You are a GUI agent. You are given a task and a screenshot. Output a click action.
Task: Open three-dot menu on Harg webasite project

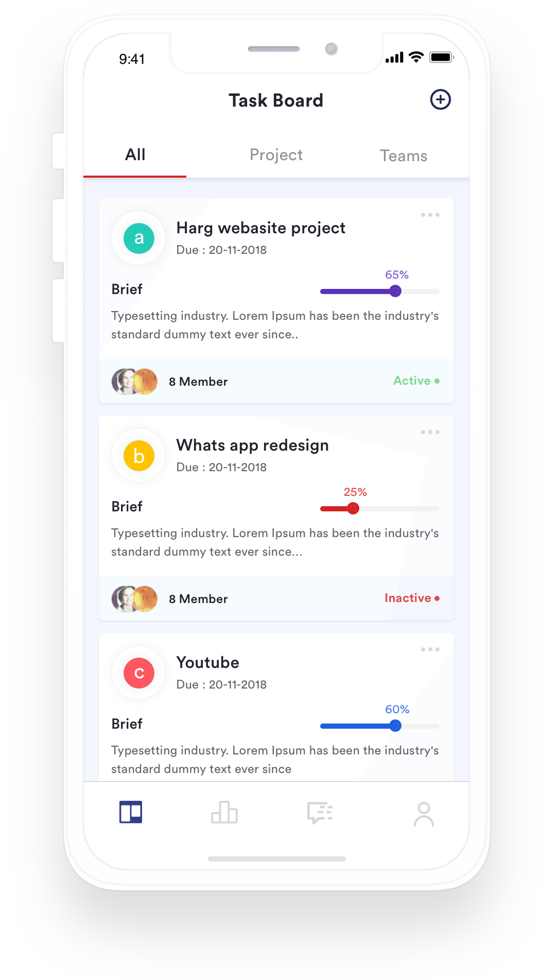click(430, 215)
